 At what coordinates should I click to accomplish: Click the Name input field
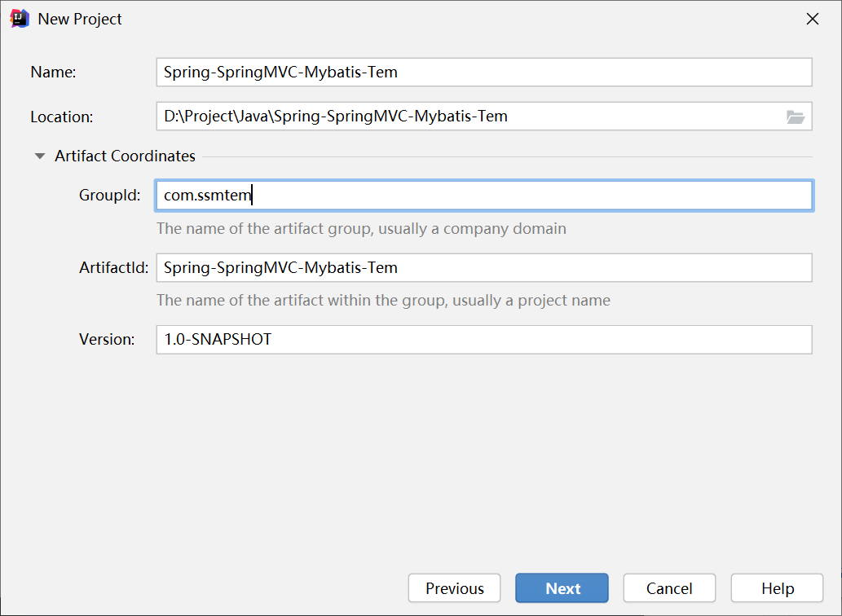tap(484, 72)
